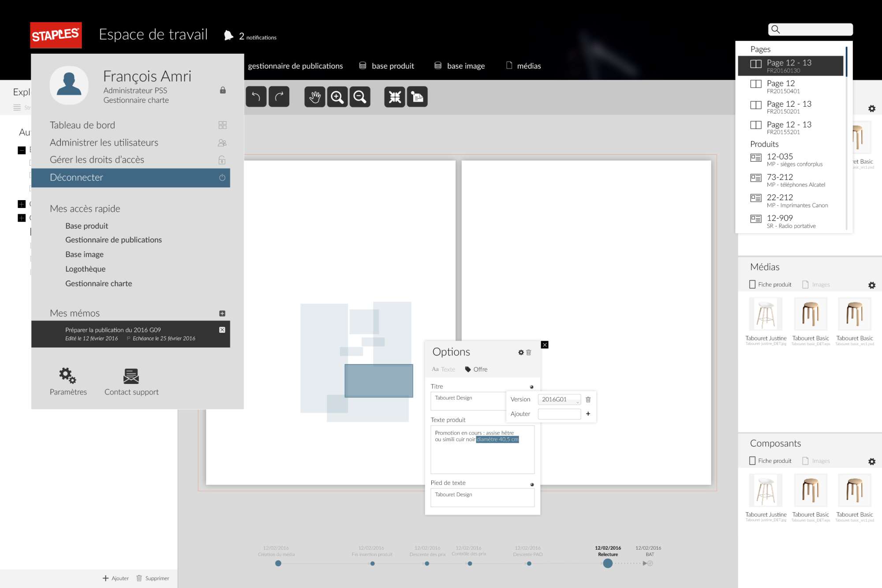Click Déconnecter to log out
This screenshot has height=588, width=882.
click(x=131, y=178)
